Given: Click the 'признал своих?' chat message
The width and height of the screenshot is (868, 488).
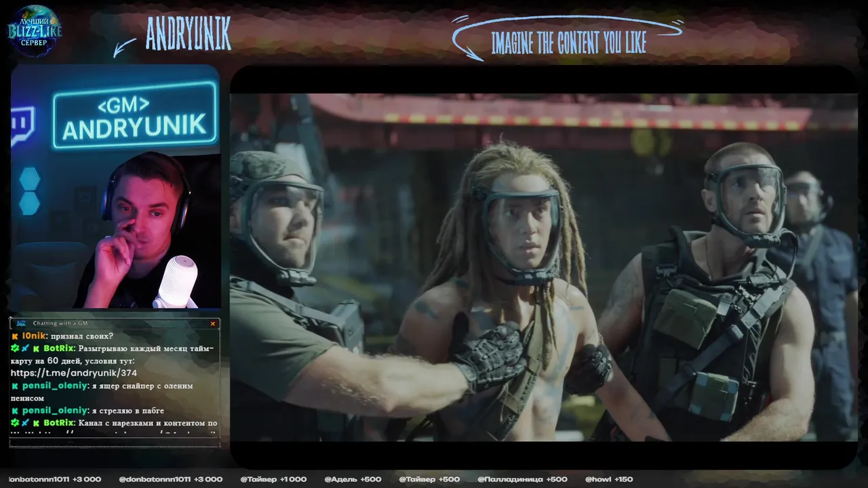Looking at the screenshot, I should point(82,337).
